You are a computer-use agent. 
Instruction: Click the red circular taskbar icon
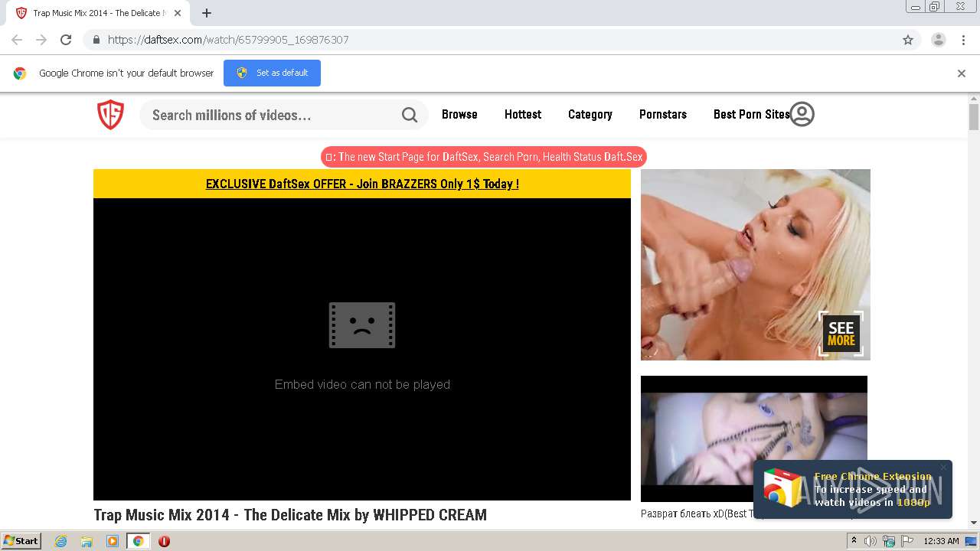(x=164, y=541)
